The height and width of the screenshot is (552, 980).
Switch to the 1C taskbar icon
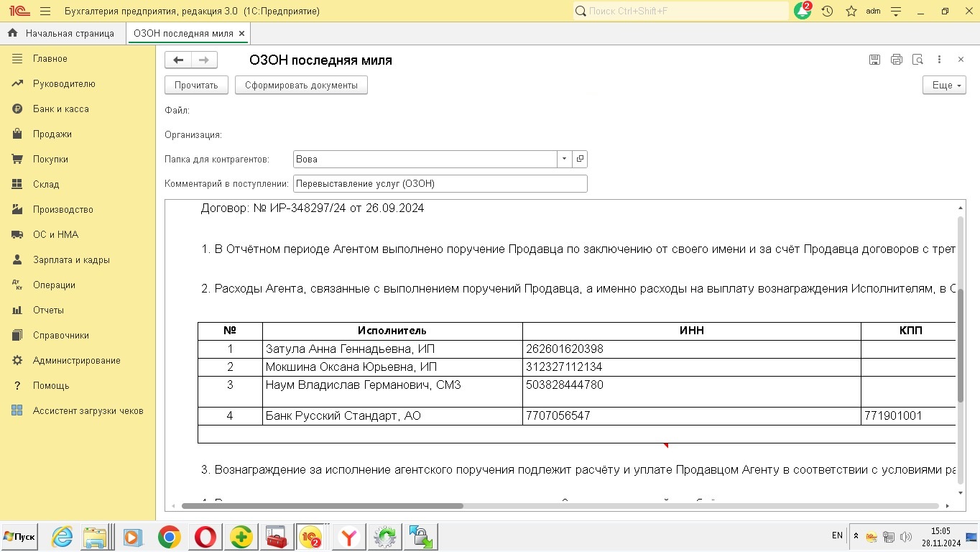click(311, 537)
